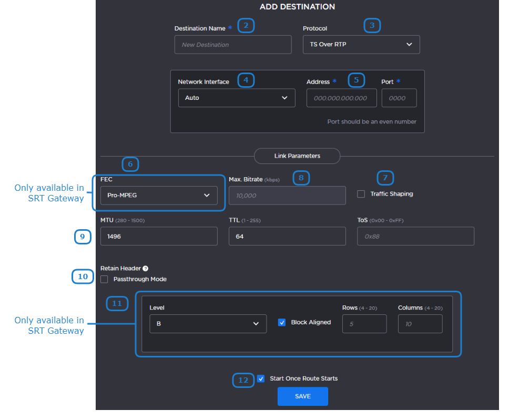Focus the Destination Name input field
The width and height of the screenshot is (509, 420).
tap(232, 45)
